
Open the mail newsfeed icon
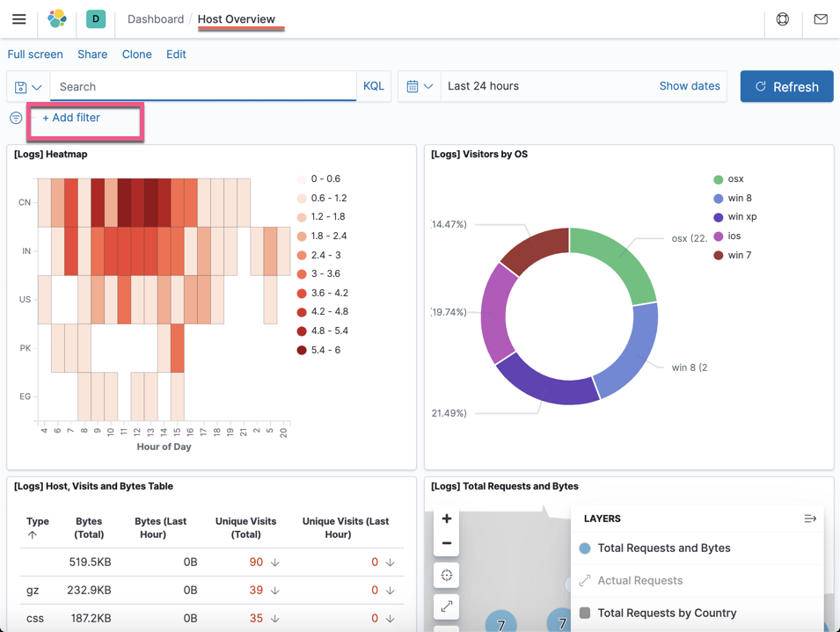pyautogui.click(x=820, y=19)
